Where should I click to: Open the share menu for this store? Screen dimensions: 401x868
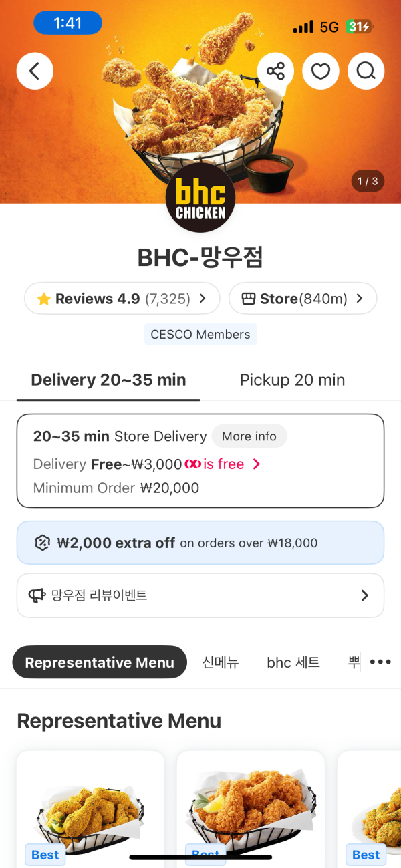click(275, 71)
